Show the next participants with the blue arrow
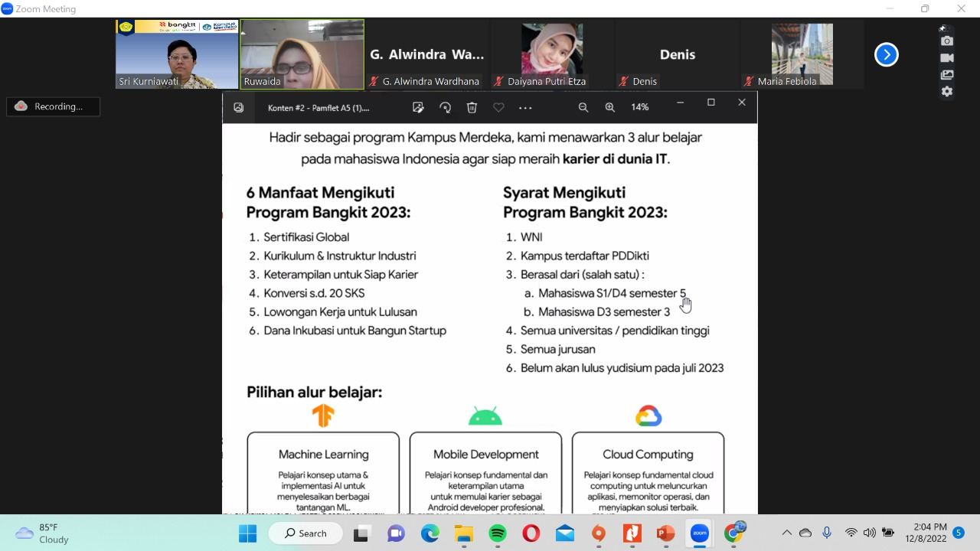980x551 pixels. click(x=886, y=54)
